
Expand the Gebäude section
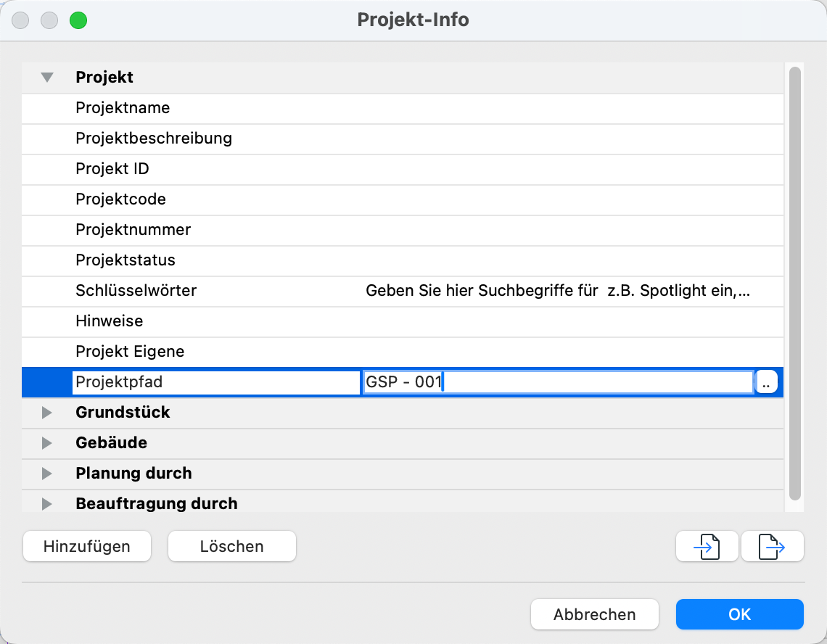point(46,442)
